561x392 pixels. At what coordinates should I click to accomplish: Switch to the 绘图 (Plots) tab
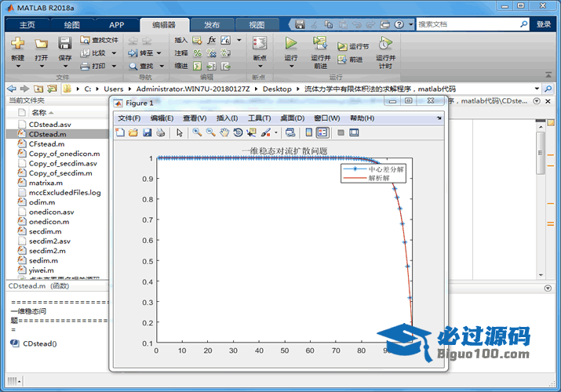72,24
